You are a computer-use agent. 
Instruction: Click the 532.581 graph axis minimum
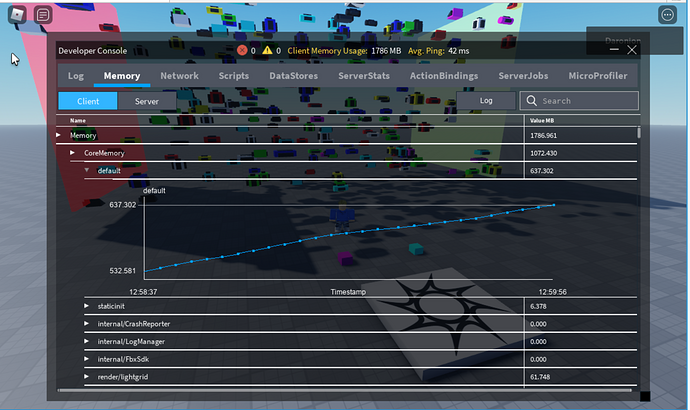tap(123, 271)
